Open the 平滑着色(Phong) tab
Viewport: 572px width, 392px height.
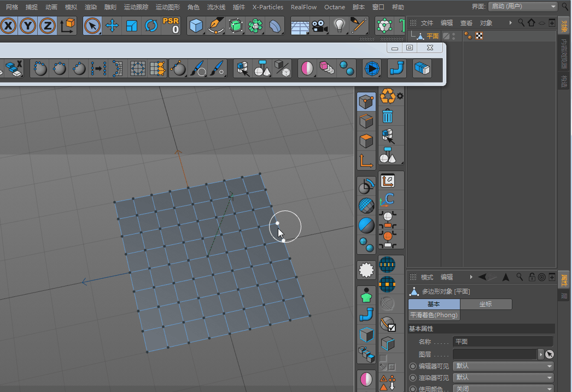[x=434, y=315]
